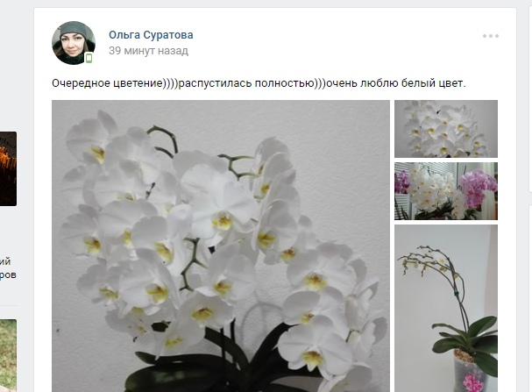This screenshot has width=532, height=392.
Task: Open thumbnail with white and pink orchids
Action: (446, 191)
